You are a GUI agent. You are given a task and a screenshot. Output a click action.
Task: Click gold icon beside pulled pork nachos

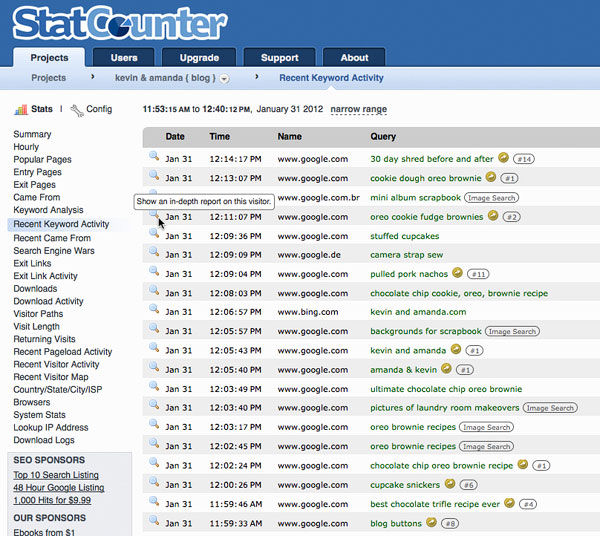tap(457, 272)
